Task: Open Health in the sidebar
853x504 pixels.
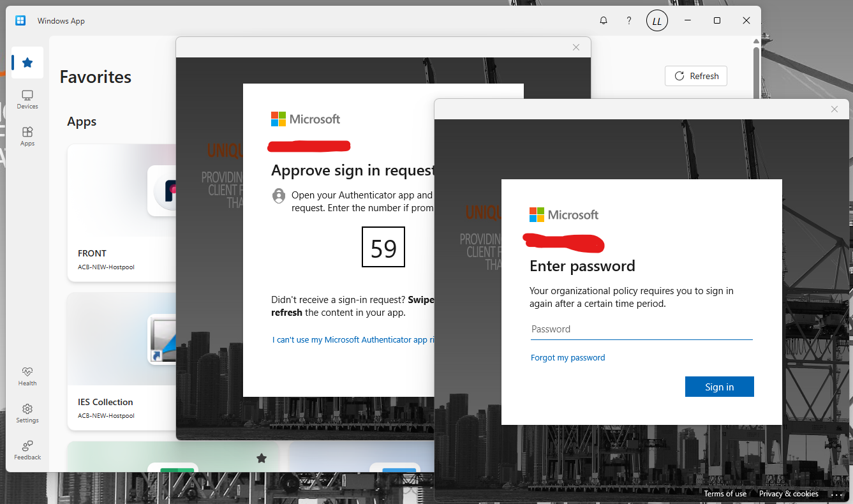Action: point(27,376)
